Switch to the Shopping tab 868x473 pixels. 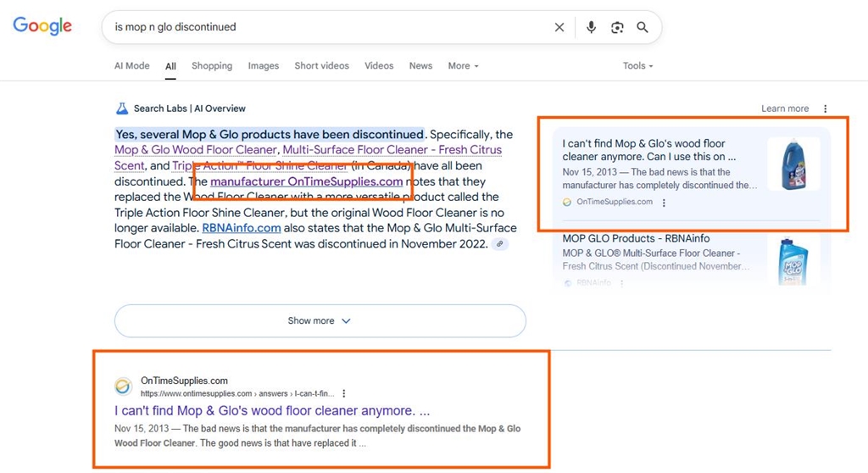212,65
